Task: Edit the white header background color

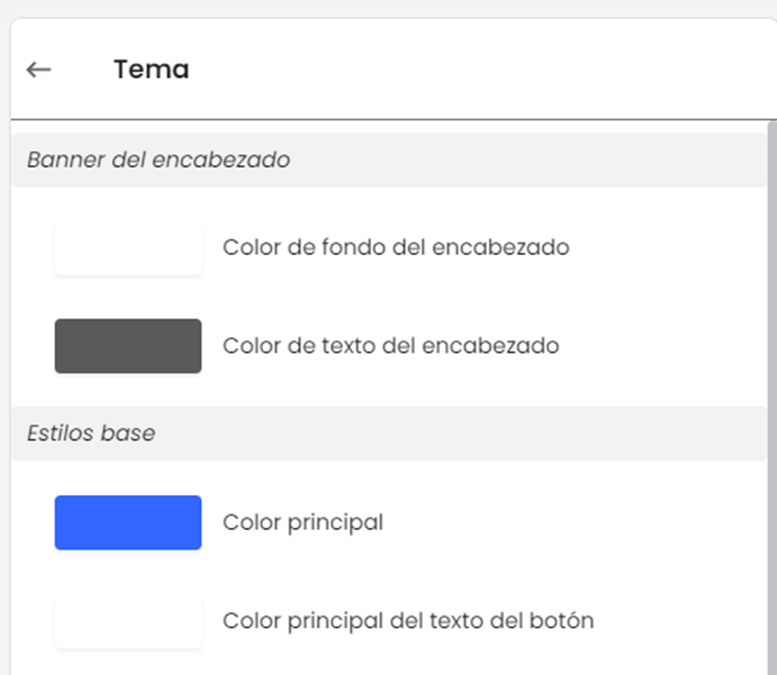Action: [128, 247]
